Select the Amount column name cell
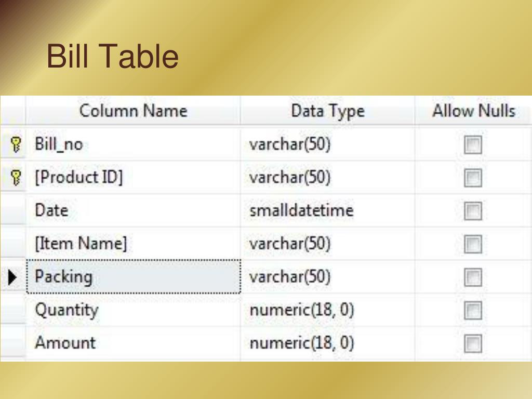Viewport: 532px width, 399px height. (x=134, y=343)
